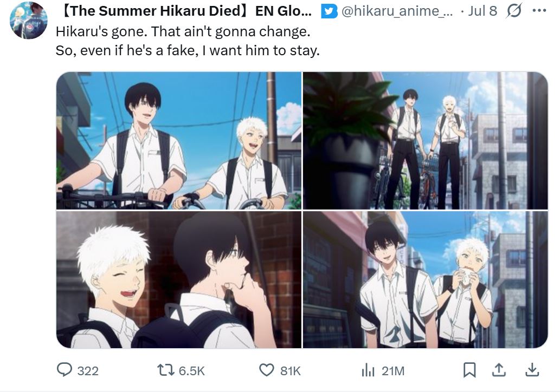The image size is (560, 392).
Task: Open the @hikaru_anime handle link
Action: tap(397, 11)
